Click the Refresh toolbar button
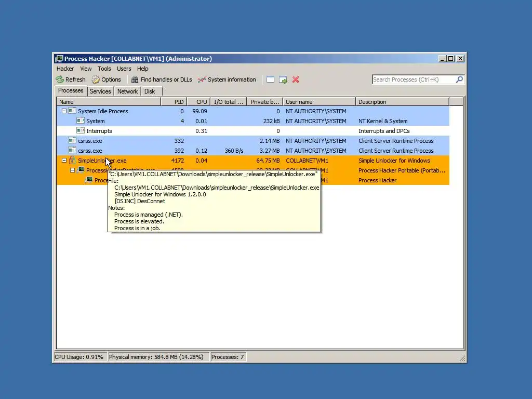This screenshot has width=532, height=399. tap(71, 79)
